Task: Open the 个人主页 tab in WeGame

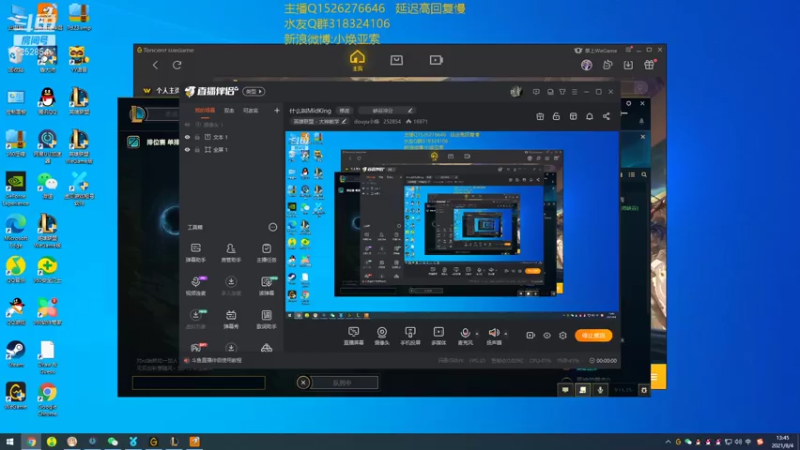Action: tap(168, 90)
